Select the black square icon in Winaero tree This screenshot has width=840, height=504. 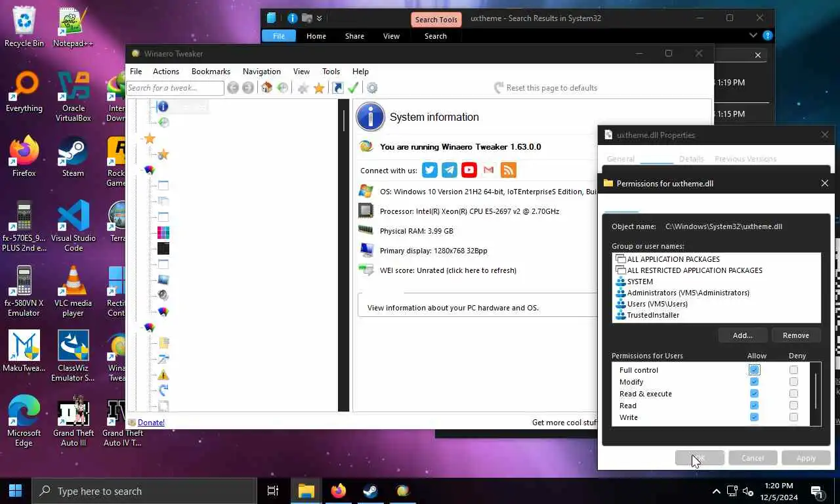(163, 248)
